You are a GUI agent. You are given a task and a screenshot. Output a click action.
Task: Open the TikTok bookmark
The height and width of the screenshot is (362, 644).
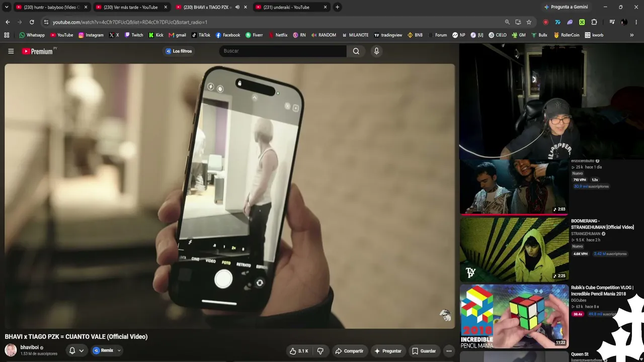coord(201,35)
